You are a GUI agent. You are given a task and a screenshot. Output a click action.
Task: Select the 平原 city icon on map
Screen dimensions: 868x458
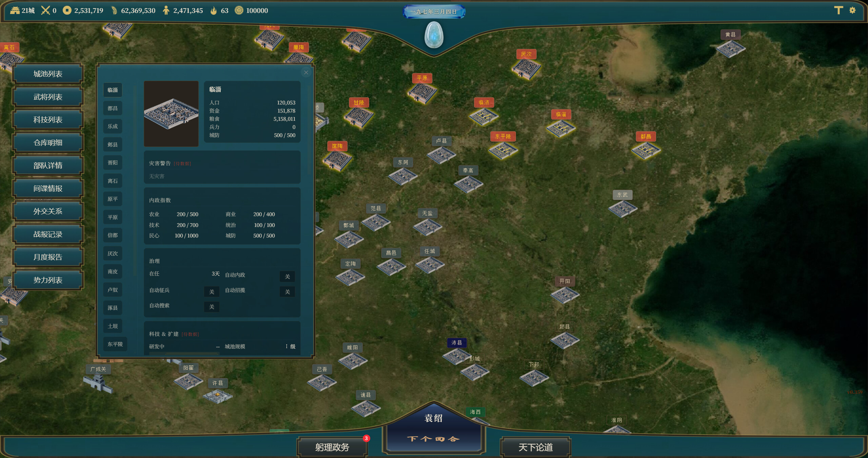422,93
